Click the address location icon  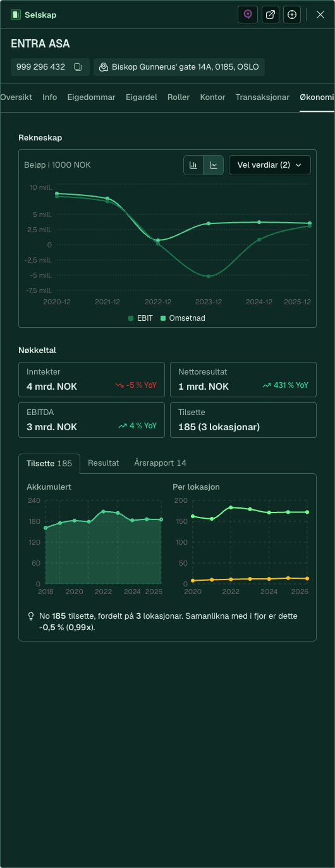click(x=104, y=67)
